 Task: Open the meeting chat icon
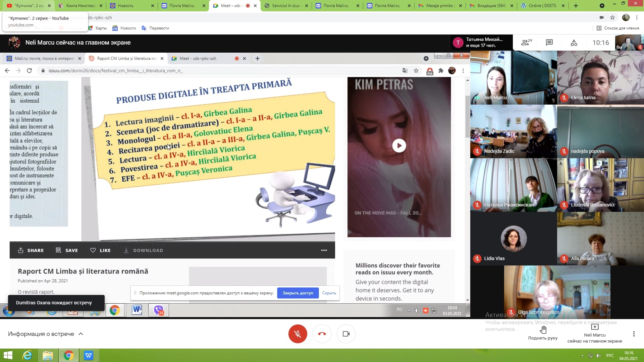pos(549,43)
